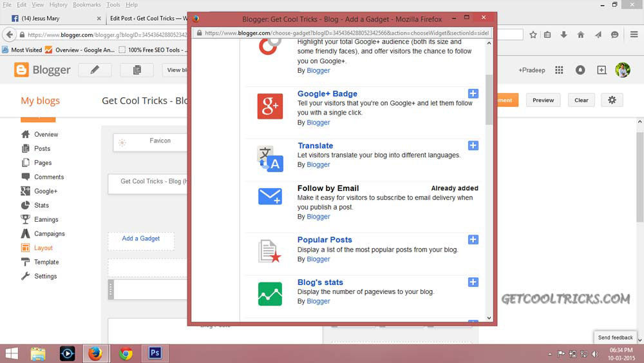Open the Firefox Edit menu
The image size is (644, 363).
pyautogui.click(x=21, y=5)
